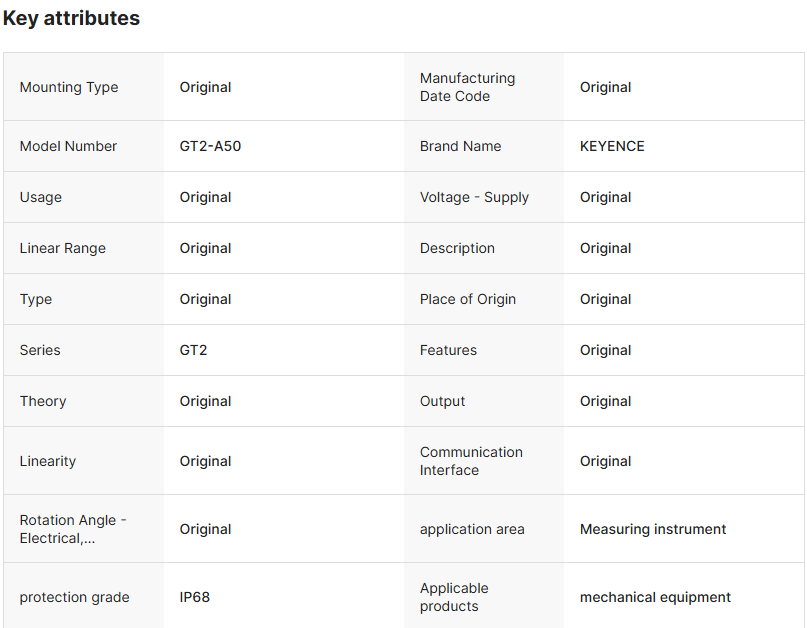
Task: Select the GT2-A50 model number value
Action: point(210,146)
